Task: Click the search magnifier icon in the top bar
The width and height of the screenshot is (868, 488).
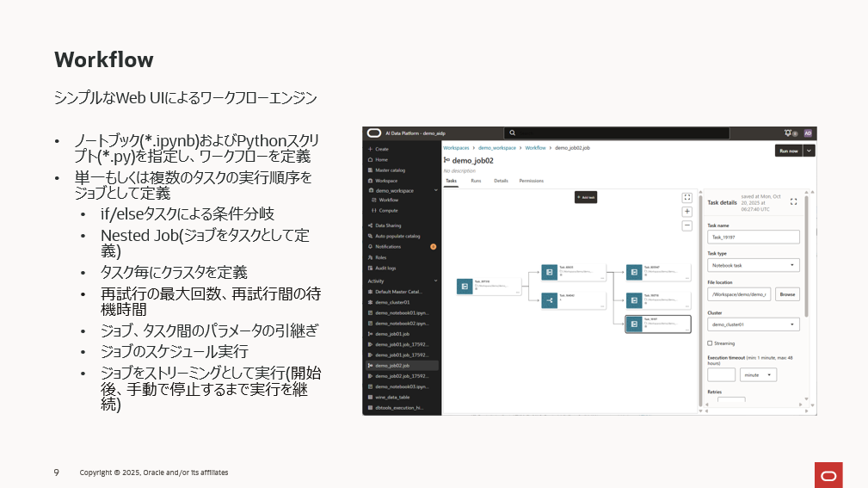Action: 513,133
